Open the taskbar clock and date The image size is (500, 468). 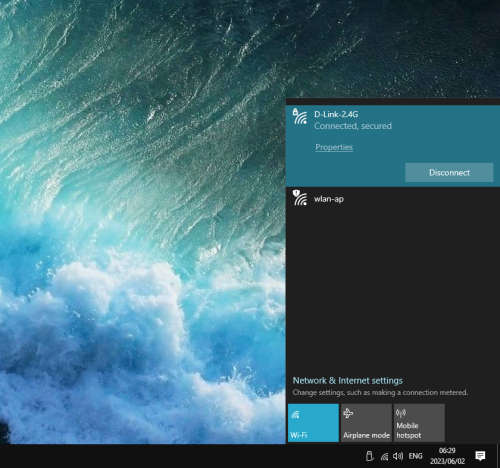pyautogui.click(x=447, y=456)
